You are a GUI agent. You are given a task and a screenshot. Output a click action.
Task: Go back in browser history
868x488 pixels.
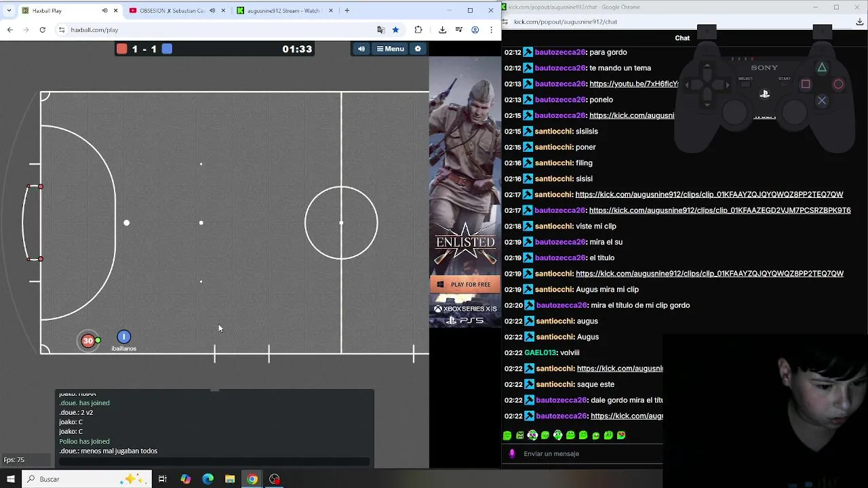(x=10, y=30)
